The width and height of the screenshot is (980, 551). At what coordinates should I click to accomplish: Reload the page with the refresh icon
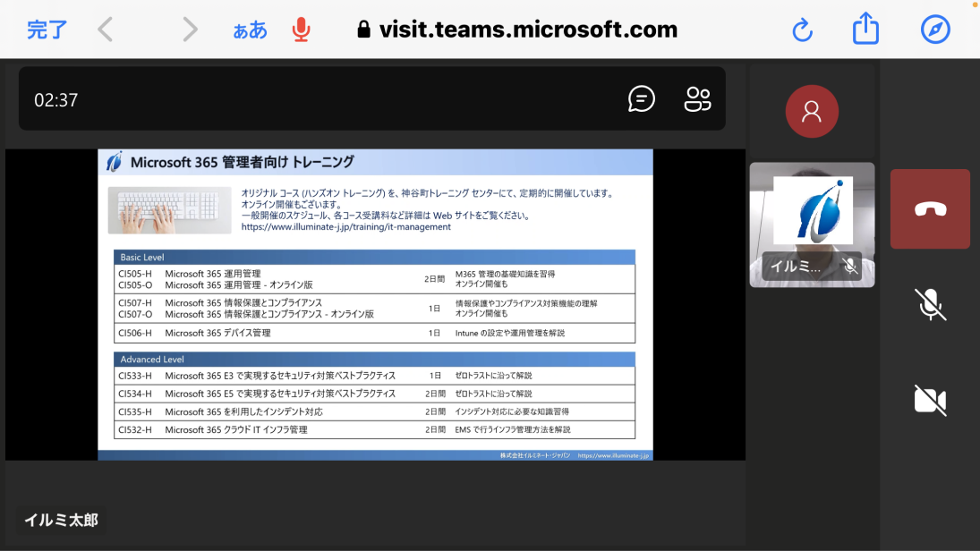(x=803, y=30)
